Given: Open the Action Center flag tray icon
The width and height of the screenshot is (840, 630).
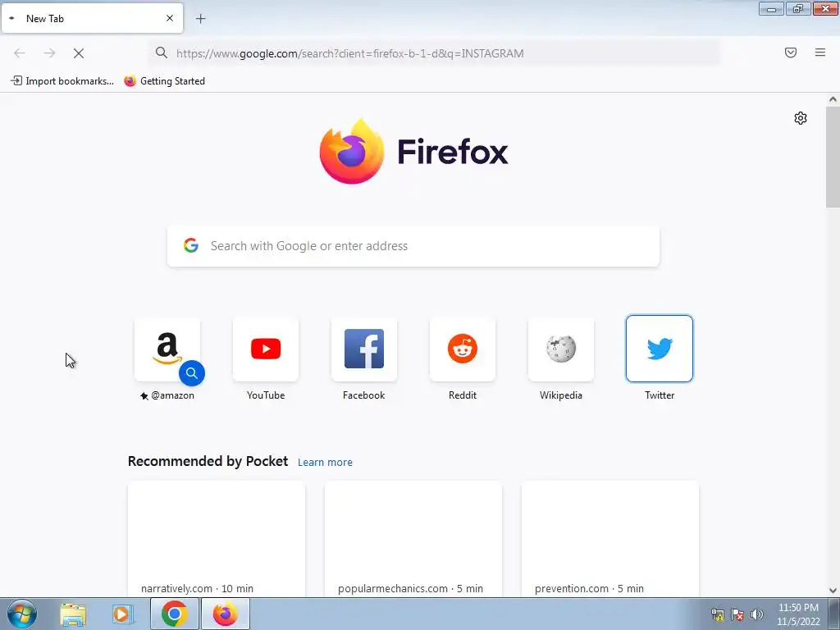Looking at the screenshot, I should 737,614.
